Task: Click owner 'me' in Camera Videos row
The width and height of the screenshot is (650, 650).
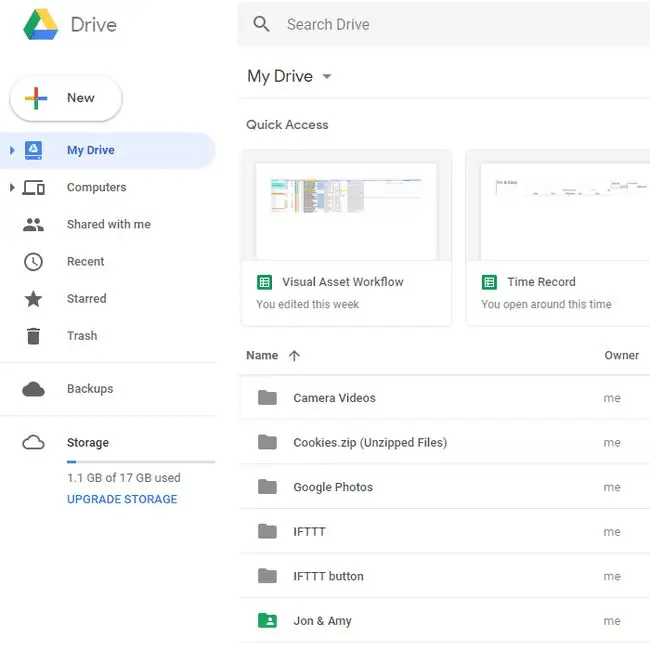Action: pos(612,398)
